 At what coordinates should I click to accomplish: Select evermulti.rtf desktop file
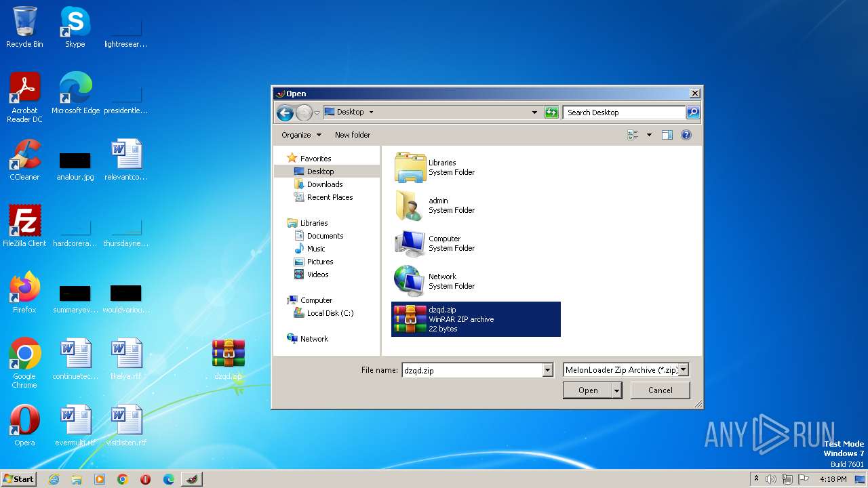tap(75, 426)
